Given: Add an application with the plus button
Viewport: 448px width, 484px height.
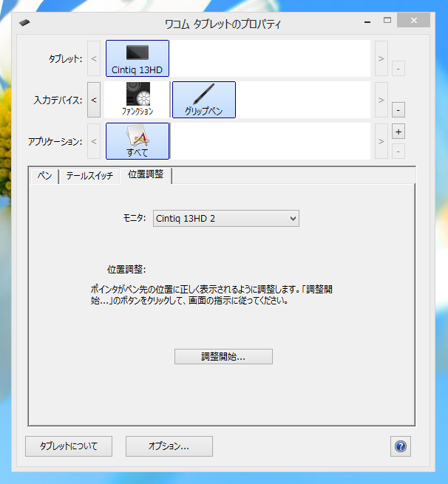Looking at the screenshot, I should [398, 132].
